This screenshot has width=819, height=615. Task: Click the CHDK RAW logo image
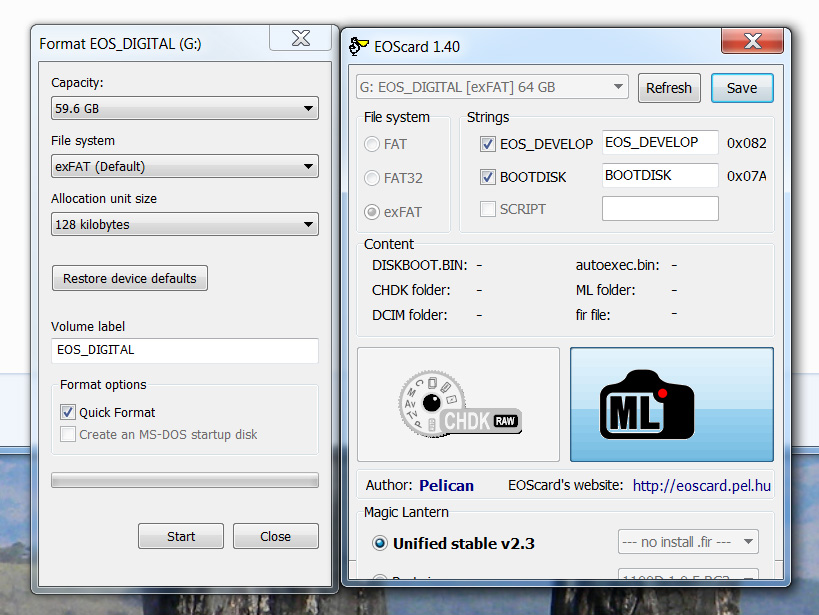459,404
